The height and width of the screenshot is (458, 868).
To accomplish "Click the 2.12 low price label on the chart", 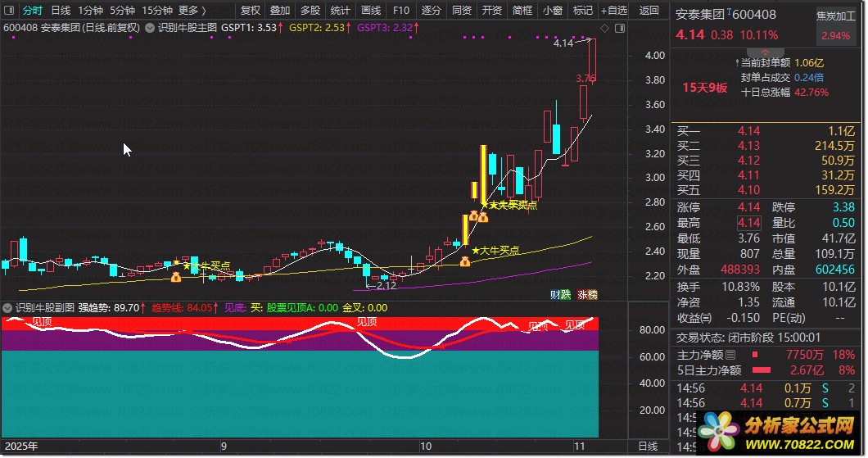I will point(386,286).
